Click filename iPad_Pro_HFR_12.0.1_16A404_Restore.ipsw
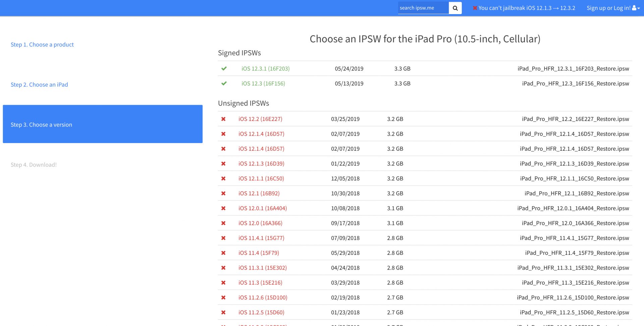The width and height of the screenshot is (644, 326). click(573, 208)
